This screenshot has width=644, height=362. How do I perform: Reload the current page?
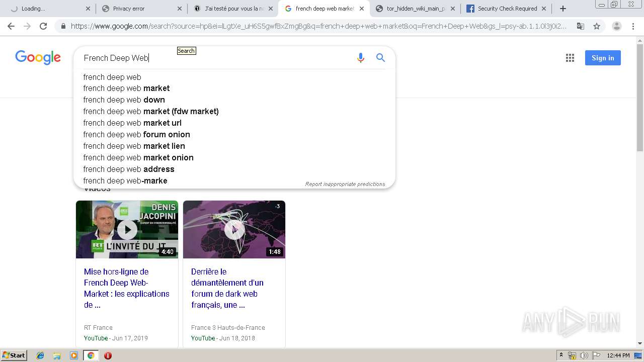click(x=43, y=26)
